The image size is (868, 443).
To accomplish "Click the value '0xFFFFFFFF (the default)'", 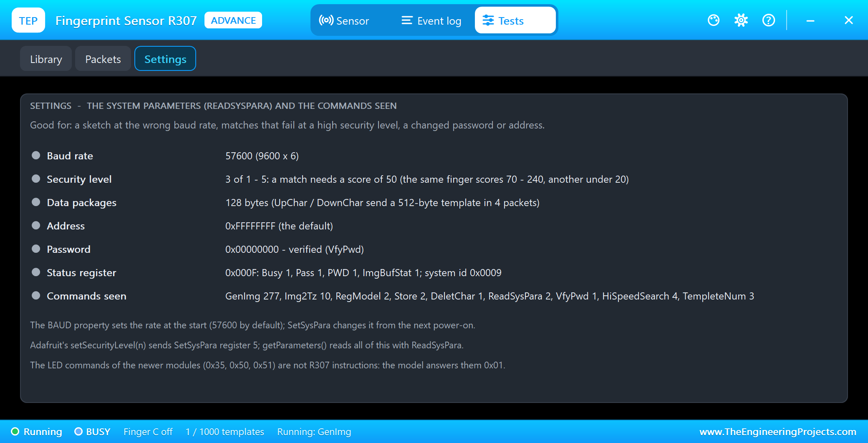I will 279,226.
